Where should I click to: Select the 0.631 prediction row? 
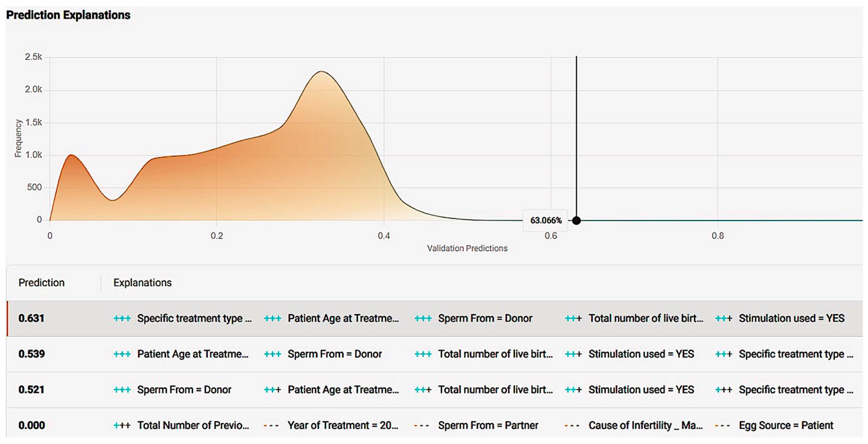coord(31,318)
